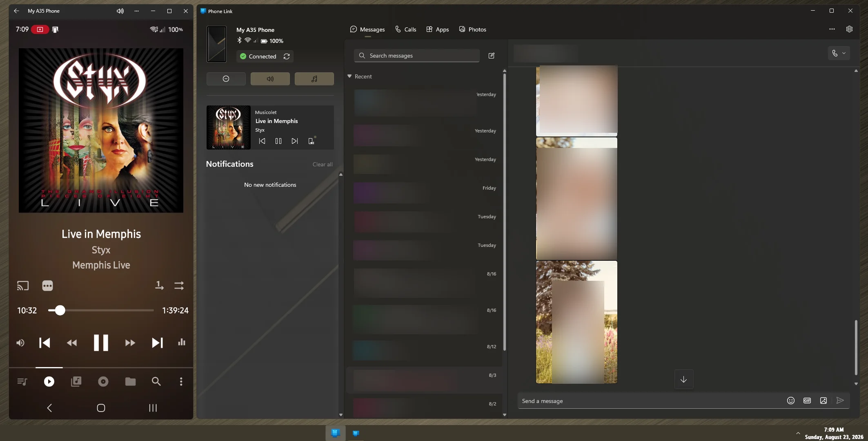The height and width of the screenshot is (441, 868).
Task: Click the conversation pane scrollbar
Action: point(856,347)
